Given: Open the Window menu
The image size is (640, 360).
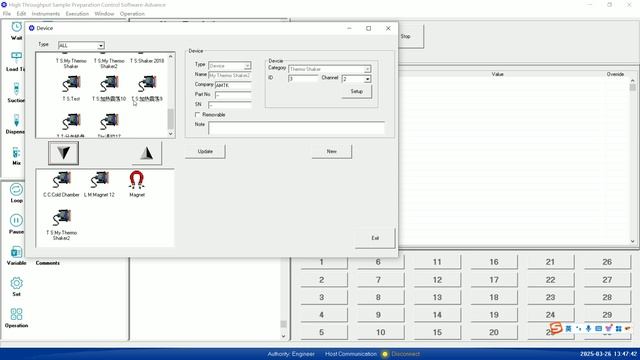Looking at the screenshot, I should pyautogui.click(x=104, y=14).
